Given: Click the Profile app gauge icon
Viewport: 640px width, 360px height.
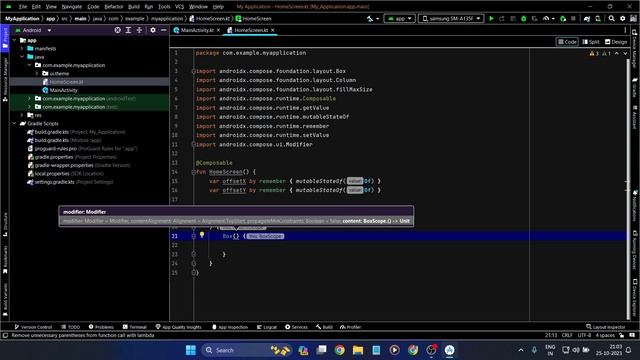Looking at the screenshot, I should point(546,18).
